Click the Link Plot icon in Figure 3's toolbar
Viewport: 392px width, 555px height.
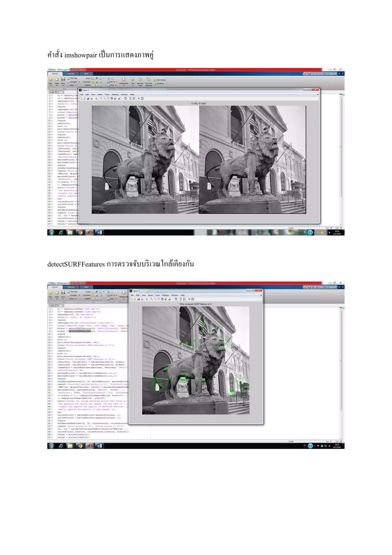pyautogui.click(x=176, y=299)
